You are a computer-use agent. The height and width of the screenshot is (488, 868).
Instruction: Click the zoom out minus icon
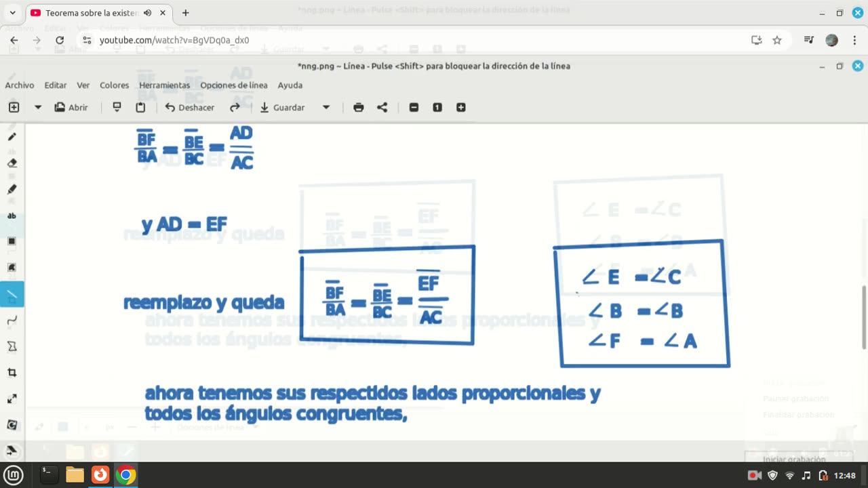coord(414,107)
